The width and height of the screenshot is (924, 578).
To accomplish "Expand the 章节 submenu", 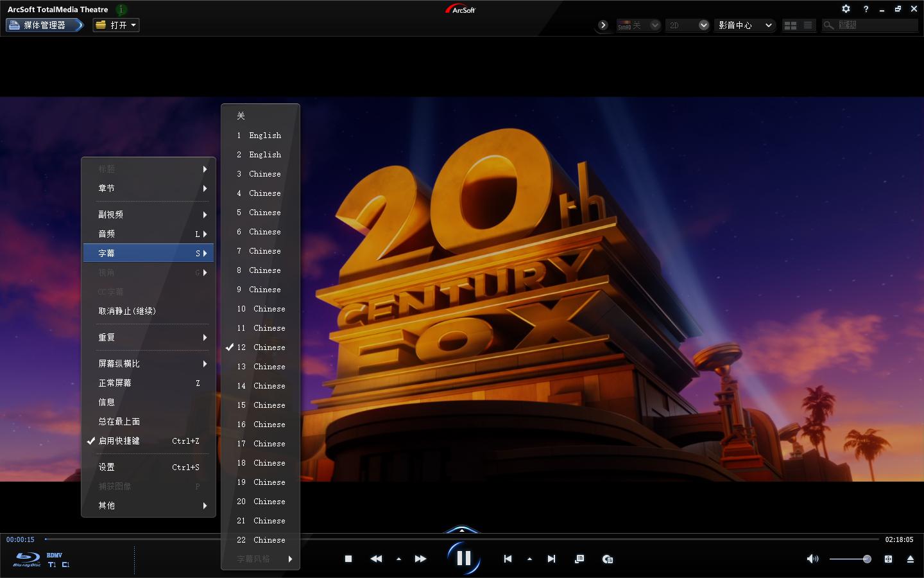I will (149, 188).
